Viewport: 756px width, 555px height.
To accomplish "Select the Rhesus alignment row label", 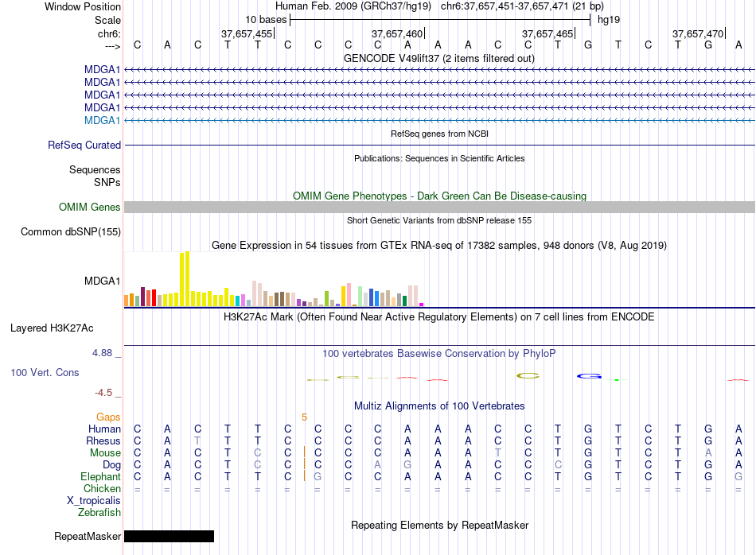I will (x=103, y=441).
